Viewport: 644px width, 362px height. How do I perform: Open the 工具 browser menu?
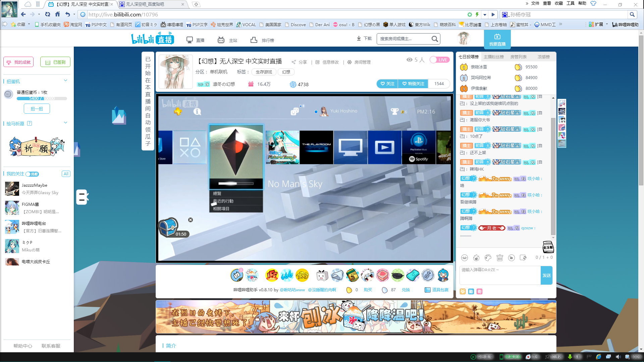[570, 3]
